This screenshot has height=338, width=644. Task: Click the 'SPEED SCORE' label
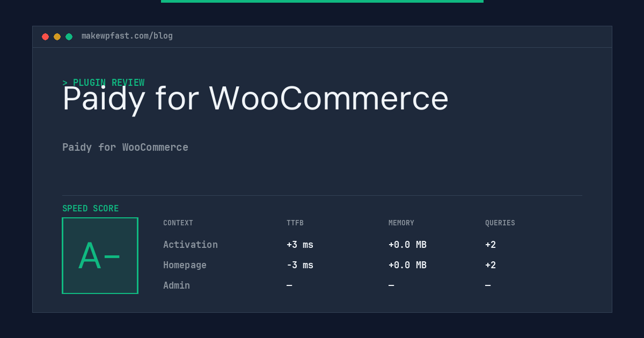(x=91, y=209)
